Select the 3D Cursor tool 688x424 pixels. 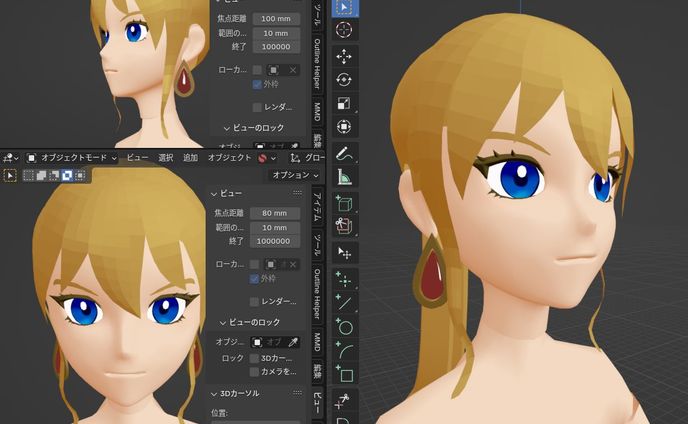point(344,30)
